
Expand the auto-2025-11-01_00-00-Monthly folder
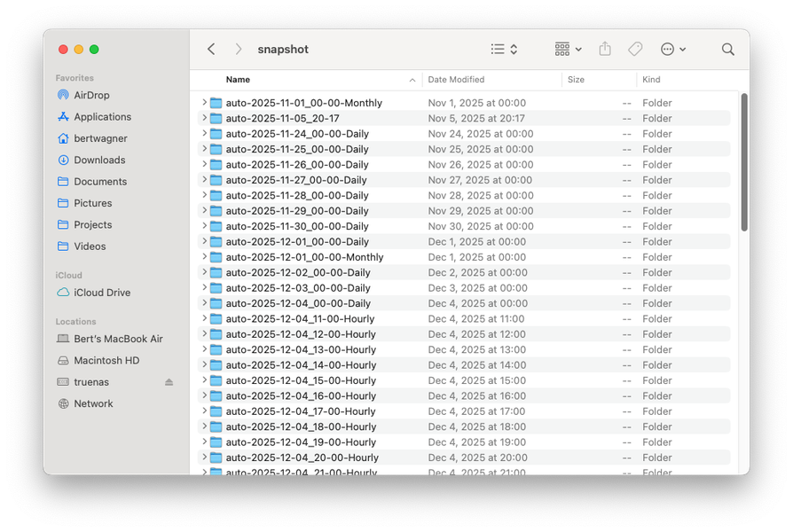(x=203, y=102)
